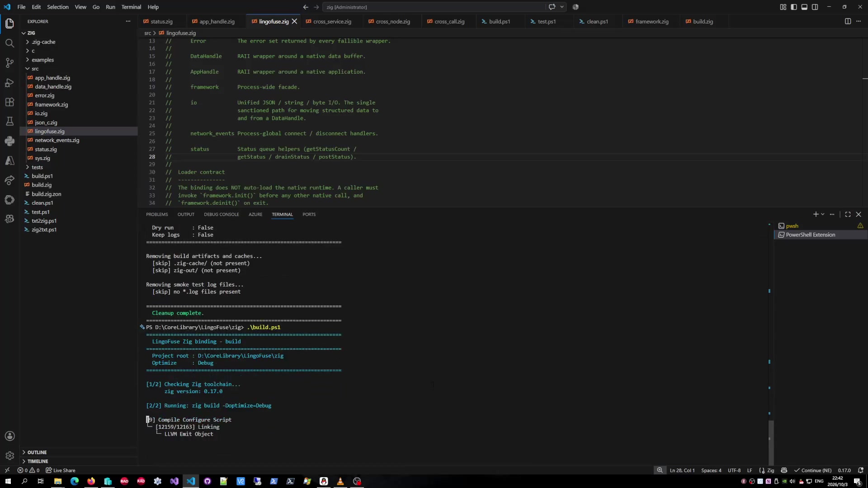Screen dimensions: 868x488
Task: Click the Zig language mode indicator
Action: coord(770,470)
